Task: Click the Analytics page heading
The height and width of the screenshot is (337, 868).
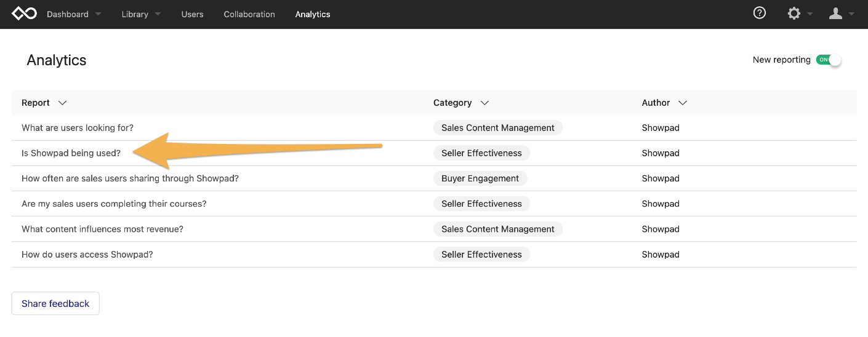Action: click(57, 60)
